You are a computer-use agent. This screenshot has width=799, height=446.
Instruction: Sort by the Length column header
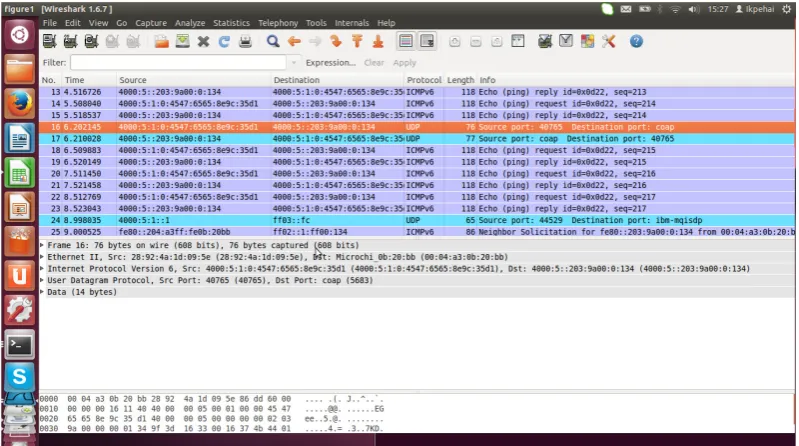pos(461,80)
